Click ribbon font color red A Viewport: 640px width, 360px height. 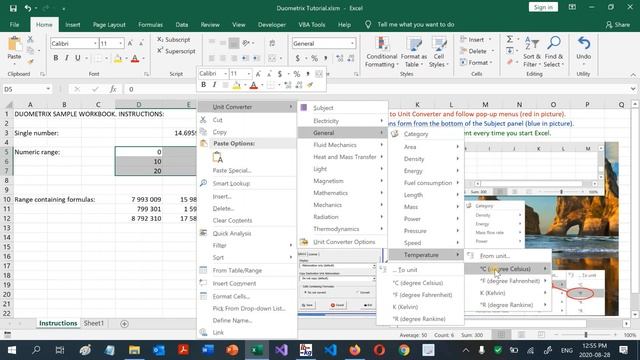point(135,58)
